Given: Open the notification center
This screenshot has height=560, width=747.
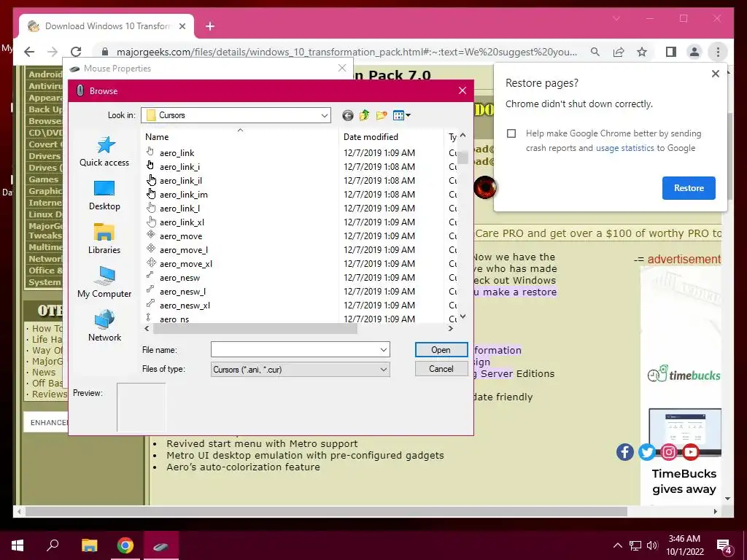Looking at the screenshot, I should (724, 546).
